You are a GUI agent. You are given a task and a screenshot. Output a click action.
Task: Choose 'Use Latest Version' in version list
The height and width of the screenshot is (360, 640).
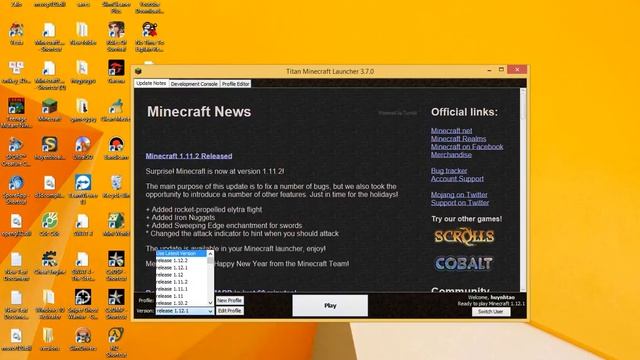181,253
